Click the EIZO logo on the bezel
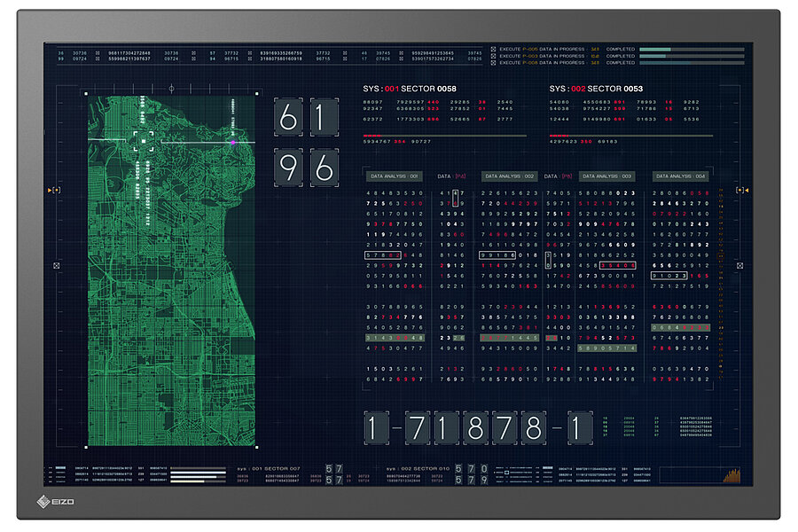The width and height of the screenshot is (798, 532). point(57,502)
